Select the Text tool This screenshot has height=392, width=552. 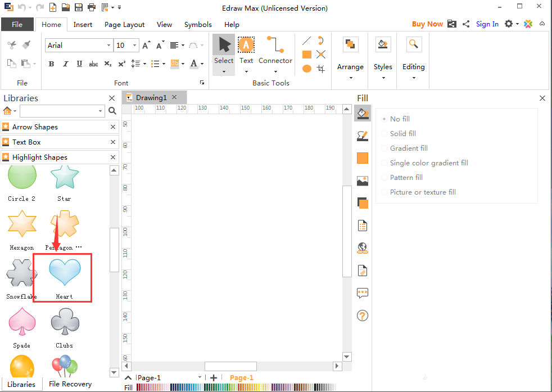246,54
